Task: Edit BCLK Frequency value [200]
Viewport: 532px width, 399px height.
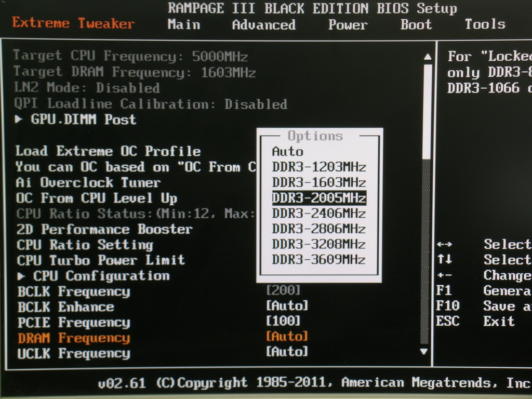Action: coord(283,290)
